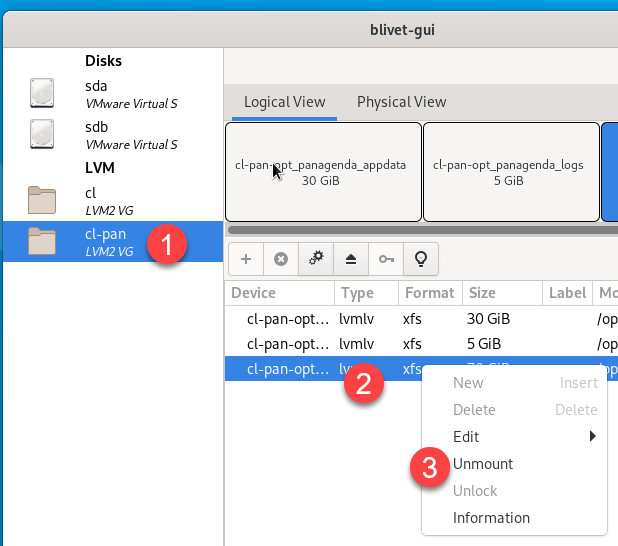This screenshot has width=618, height=546.
Task: Switch to the Physical View tab
Action: pos(402,102)
